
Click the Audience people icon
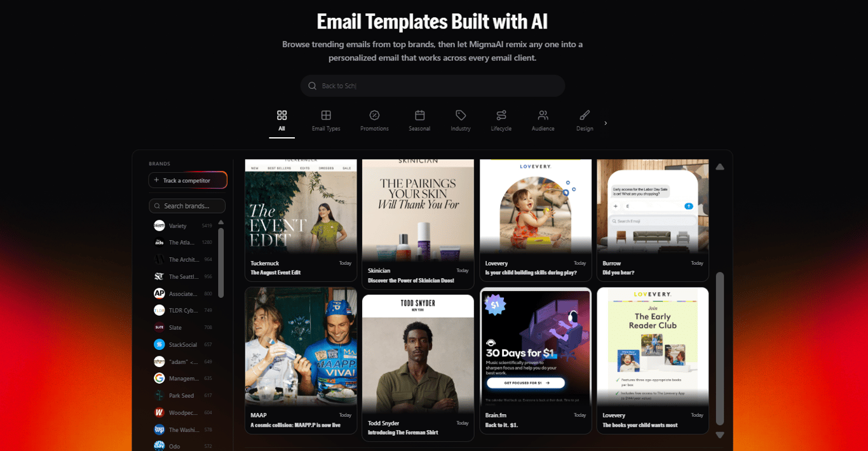(x=543, y=115)
